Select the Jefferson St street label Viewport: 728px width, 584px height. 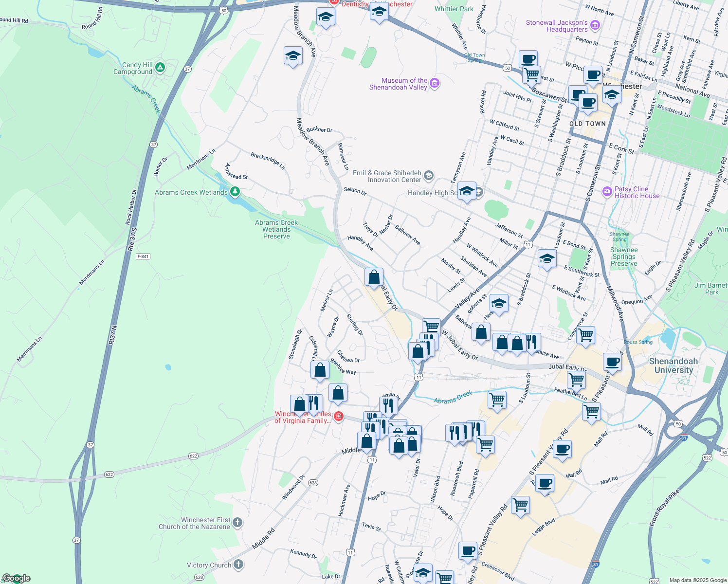coord(509,231)
